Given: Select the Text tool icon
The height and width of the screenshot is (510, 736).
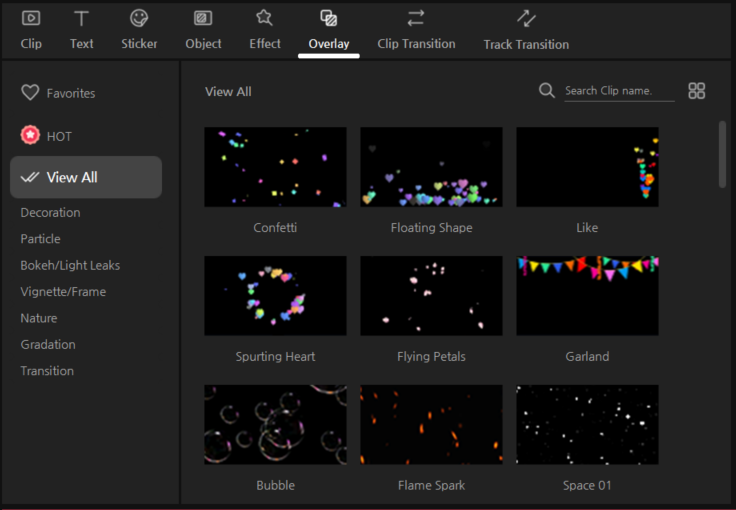Looking at the screenshot, I should click(82, 18).
